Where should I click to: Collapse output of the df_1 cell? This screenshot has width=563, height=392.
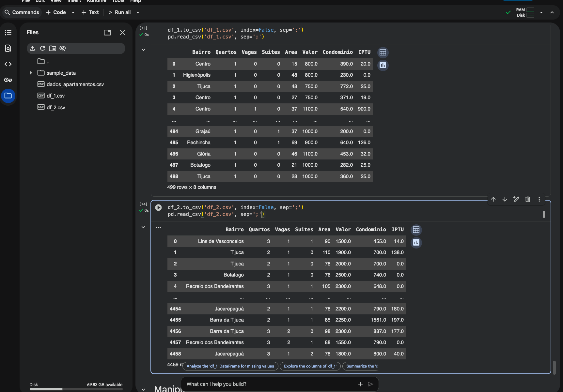[x=143, y=50]
